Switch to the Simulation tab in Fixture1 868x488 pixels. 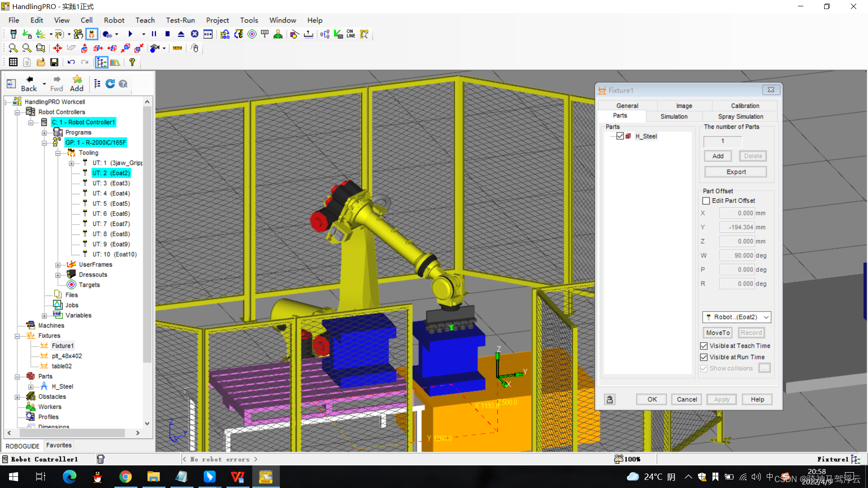(674, 117)
